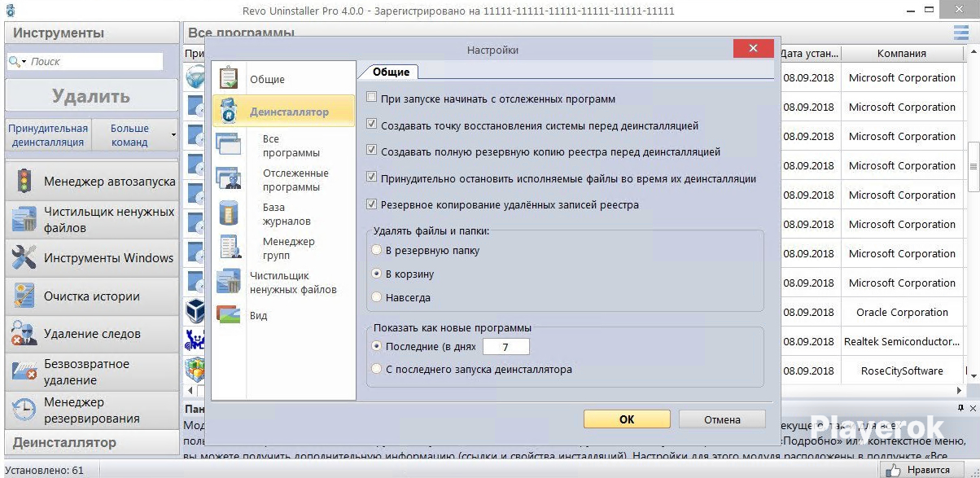Click Установлено: 61 status text
Screen dimensions: 980x478
tap(43, 470)
